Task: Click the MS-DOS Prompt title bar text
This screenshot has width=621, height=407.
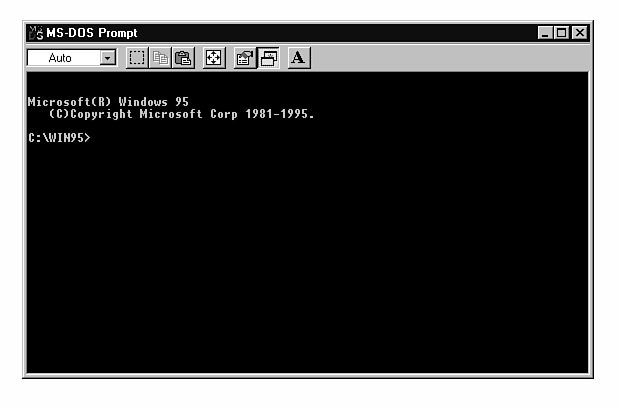Action: (91, 33)
